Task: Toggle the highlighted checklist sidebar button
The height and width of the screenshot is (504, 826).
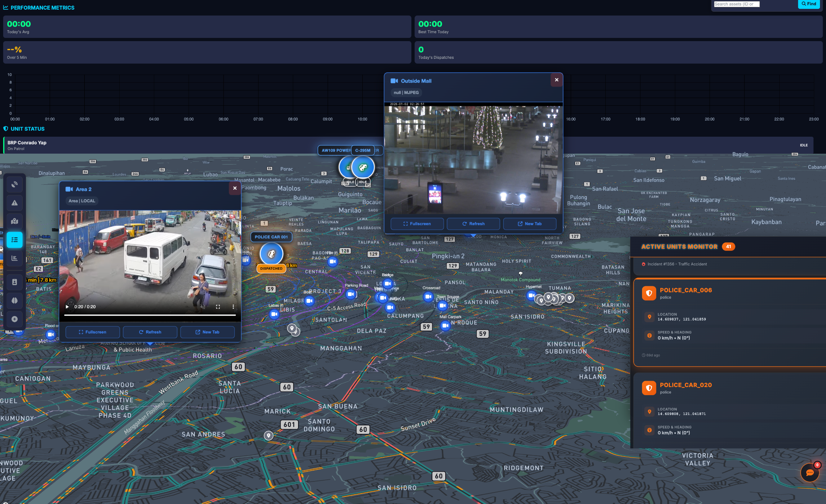Action: coord(15,240)
